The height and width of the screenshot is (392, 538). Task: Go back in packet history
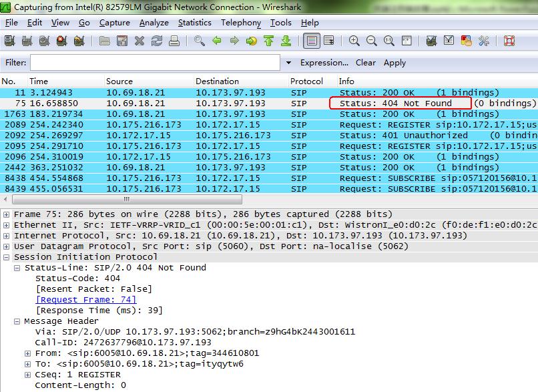click(217, 41)
